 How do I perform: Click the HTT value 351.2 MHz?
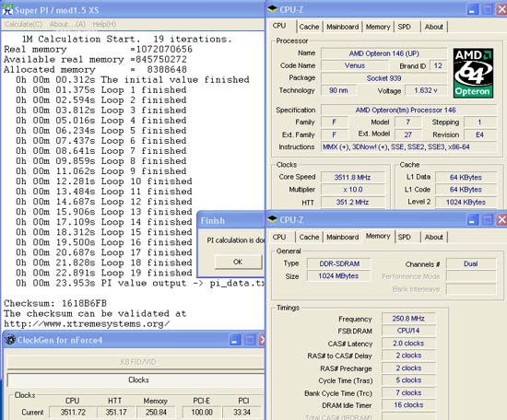pyautogui.click(x=352, y=203)
